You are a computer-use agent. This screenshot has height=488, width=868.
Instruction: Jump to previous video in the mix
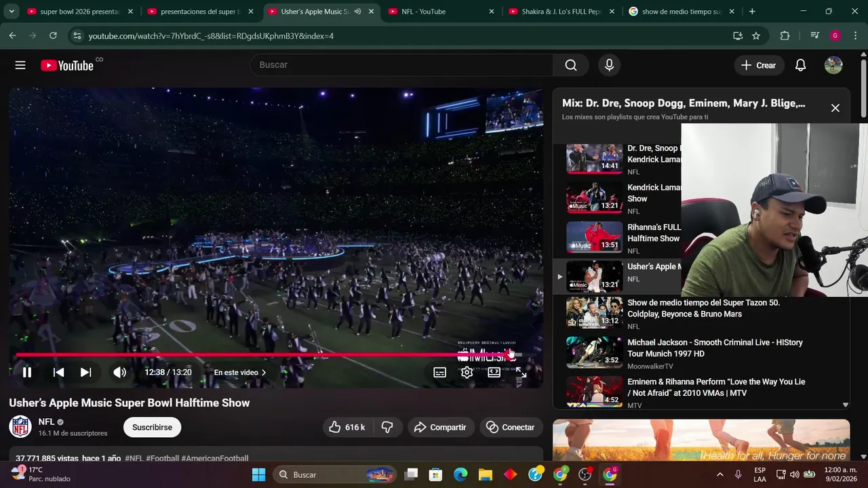58,372
